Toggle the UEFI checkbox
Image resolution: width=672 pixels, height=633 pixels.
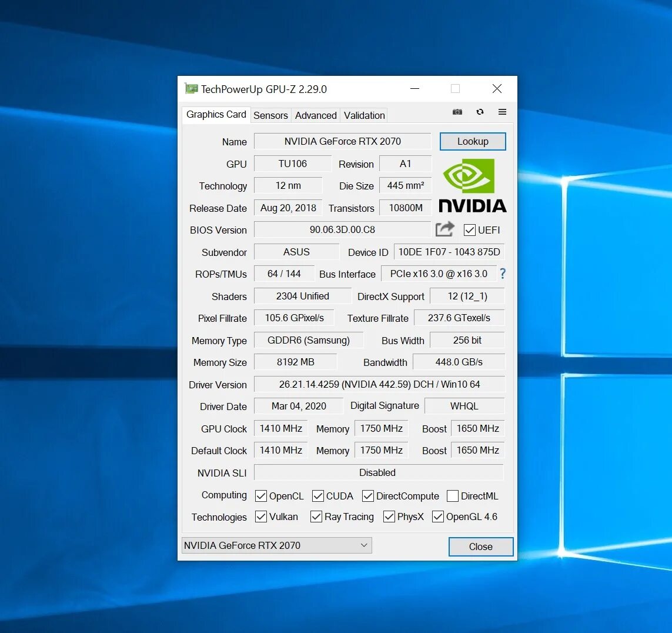coord(469,230)
